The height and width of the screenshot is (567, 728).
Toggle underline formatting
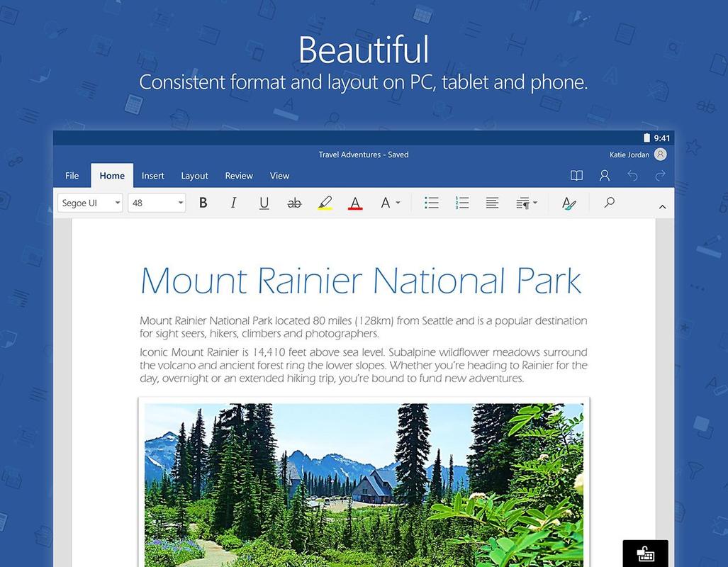click(x=264, y=203)
